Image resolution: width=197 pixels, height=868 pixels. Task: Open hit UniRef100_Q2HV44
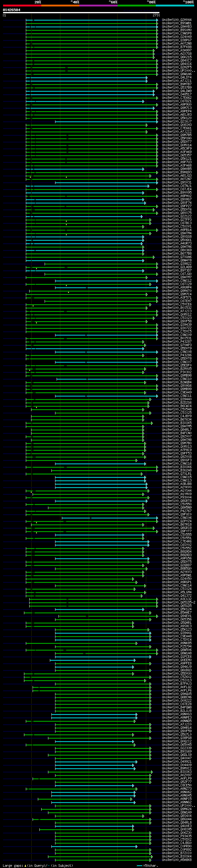(177, 20)
